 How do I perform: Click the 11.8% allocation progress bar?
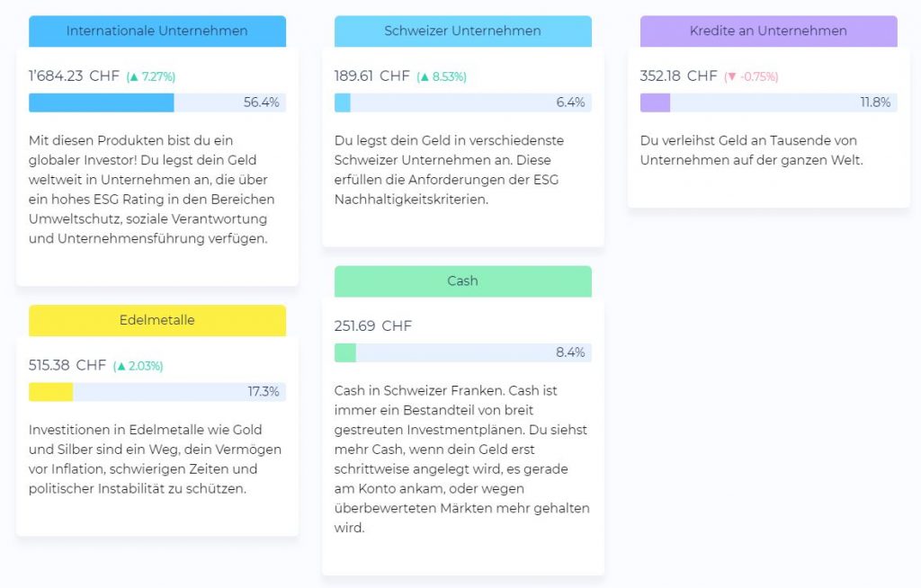click(x=769, y=102)
